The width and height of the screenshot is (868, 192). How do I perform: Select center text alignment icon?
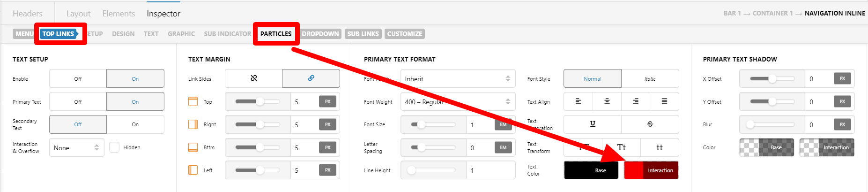pyautogui.click(x=607, y=101)
